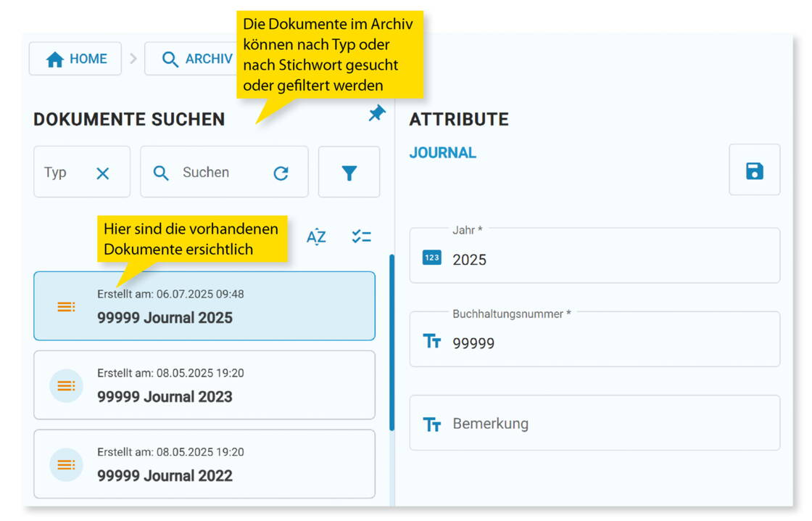Click the document list scrollbar
The image size is (812, 521).
coord(392,341)
